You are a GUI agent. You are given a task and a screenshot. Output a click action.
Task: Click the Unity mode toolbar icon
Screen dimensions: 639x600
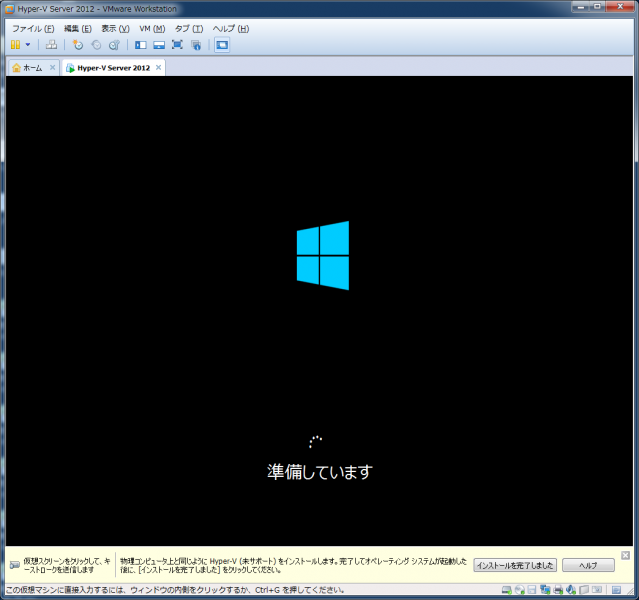click(196, 44)
